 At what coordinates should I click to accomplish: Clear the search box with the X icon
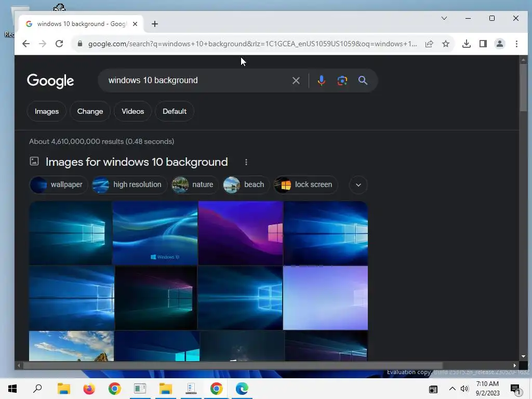click(x=296, y=81)
